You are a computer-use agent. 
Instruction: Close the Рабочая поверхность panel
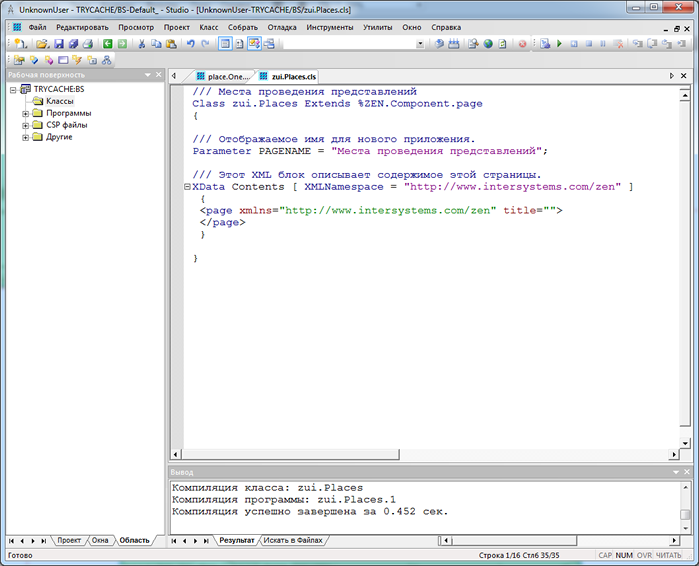tap(159, 75)
